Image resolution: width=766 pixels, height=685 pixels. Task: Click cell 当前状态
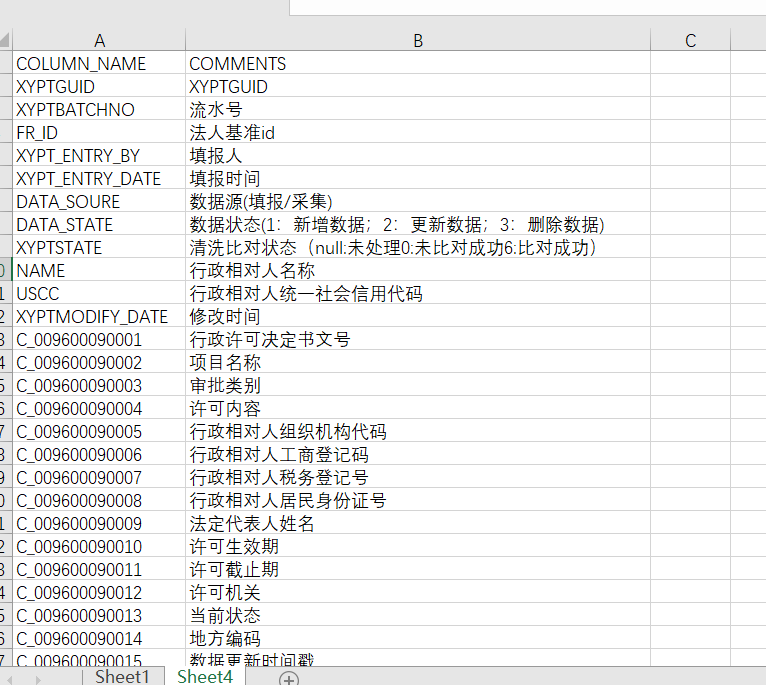pyautogui.click(x=418, y=615)
